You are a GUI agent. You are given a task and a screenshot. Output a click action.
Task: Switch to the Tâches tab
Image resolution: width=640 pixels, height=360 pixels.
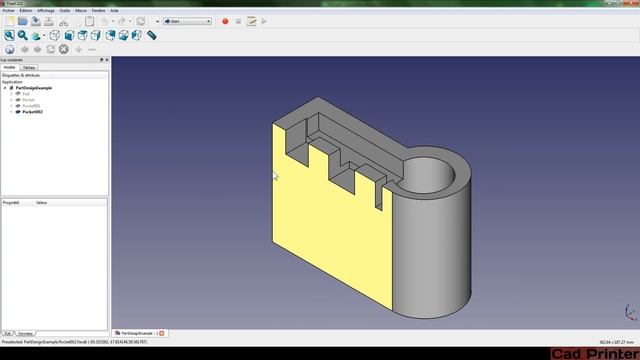click(x=29, y=67)
